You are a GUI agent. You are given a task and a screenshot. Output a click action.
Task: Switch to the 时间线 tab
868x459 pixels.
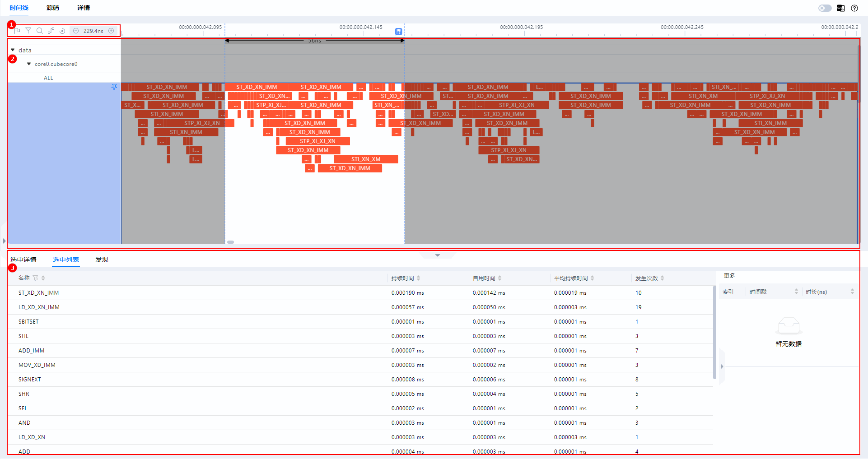(x=19, y=8)
